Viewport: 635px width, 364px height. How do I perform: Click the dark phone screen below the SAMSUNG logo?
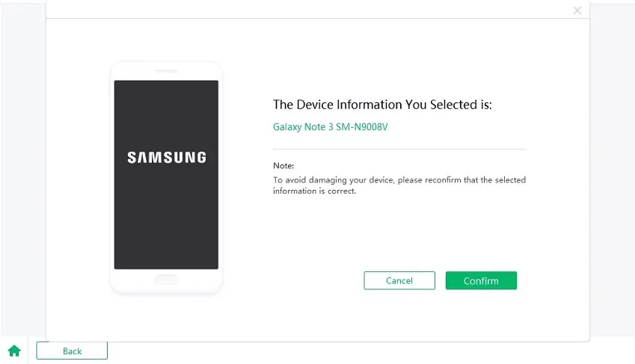click(166, 217)
